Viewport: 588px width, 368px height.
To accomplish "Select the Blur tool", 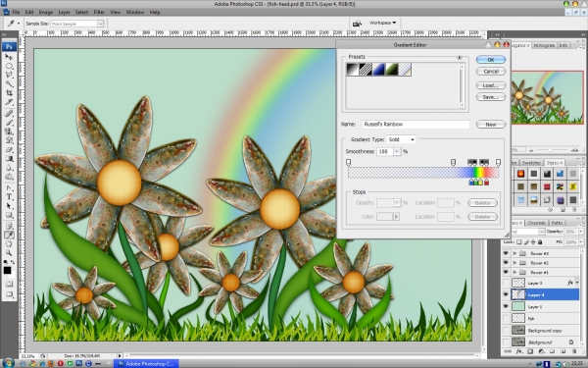I will point(9,168).
